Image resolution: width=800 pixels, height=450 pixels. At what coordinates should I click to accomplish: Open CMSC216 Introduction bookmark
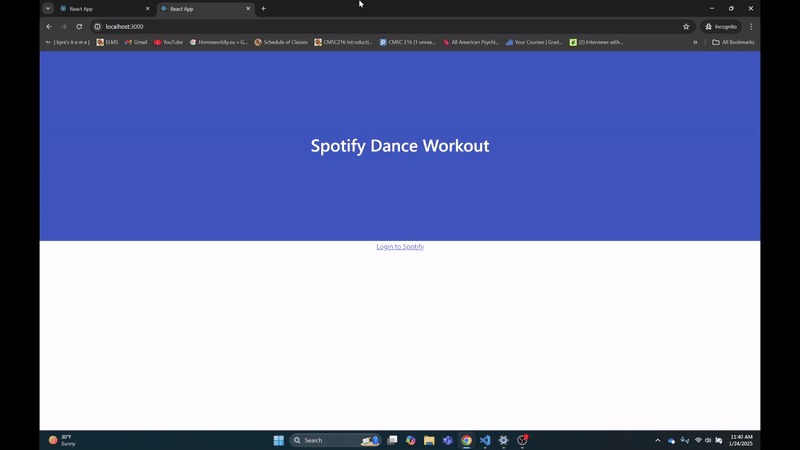click(x=343, y=42)
